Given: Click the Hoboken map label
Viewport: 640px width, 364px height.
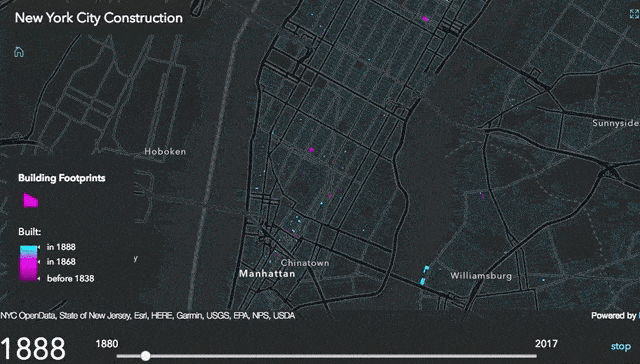Looking at the screenshot, I should (165, 151).
